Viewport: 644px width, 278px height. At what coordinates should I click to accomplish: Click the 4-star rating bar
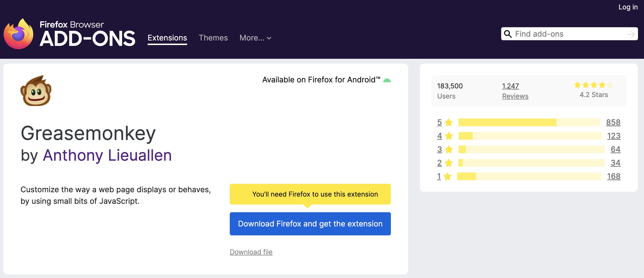click(x=530, y=136)
